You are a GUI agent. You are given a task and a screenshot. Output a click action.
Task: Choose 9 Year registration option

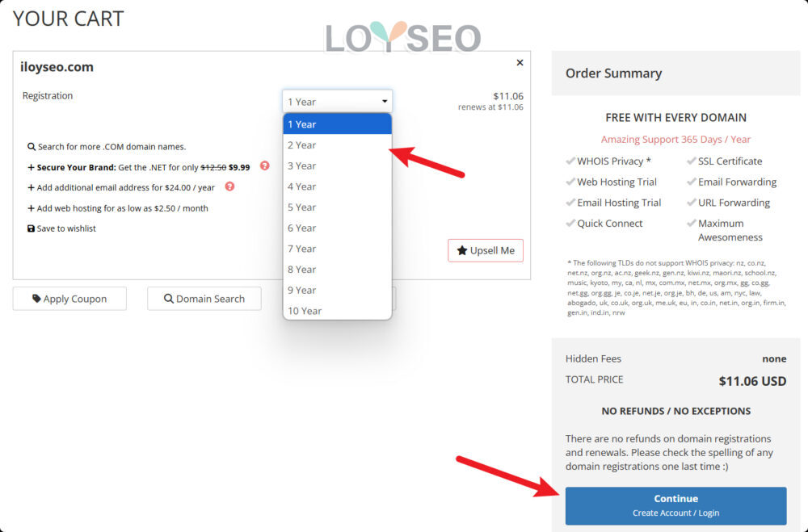tap(337, 290)
